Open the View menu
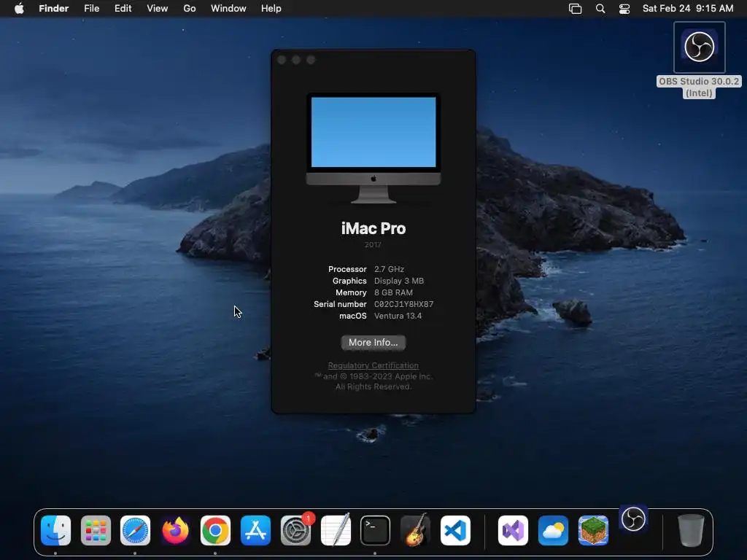This screenshot has width=747, height=560. click(x=158, y=9)
